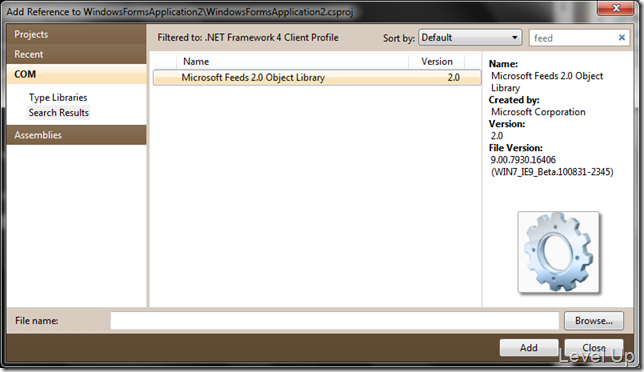The height and width of the screenshot is (372, 644).
Task: Select Type Libraries under COM
Action: [58, 98]
